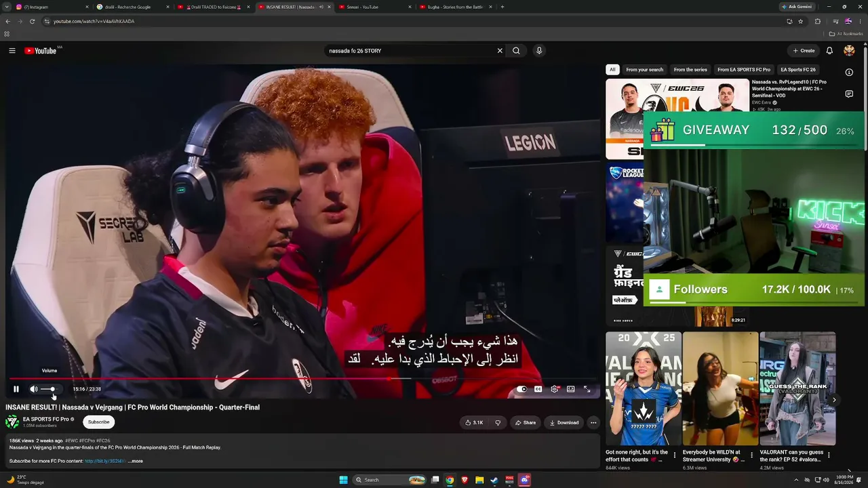Open the 'VALORANT can you guess the rank' Short
Image resolution: width=868 pixels, height=488 pixels.
[x=797, y=388]
